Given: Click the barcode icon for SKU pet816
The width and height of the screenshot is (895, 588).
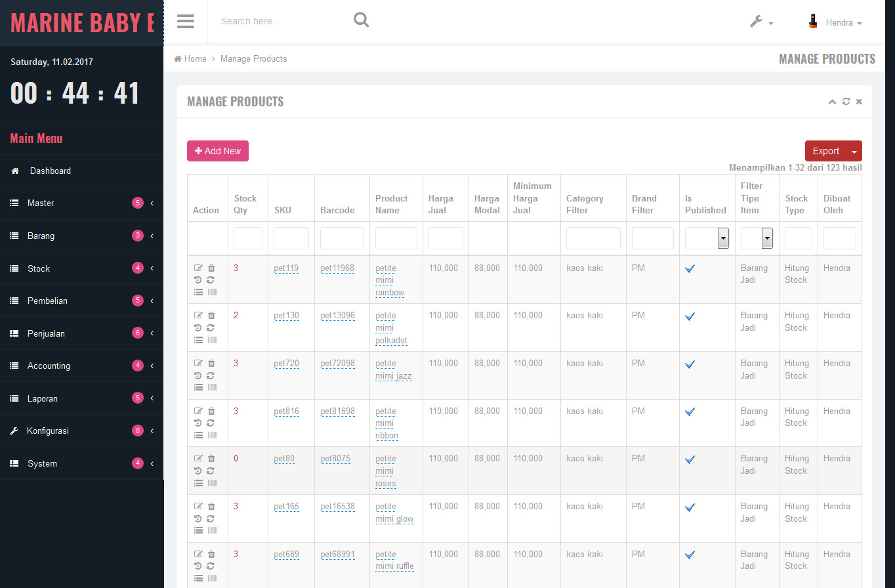Looking at the screenshot, I should coord(212,435).
